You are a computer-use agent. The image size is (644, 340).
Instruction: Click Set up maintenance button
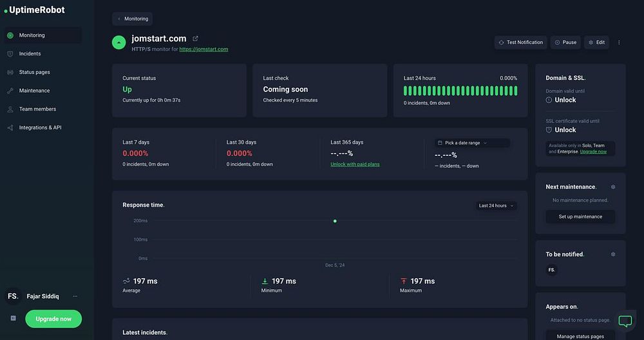click(x=580, y=217)
